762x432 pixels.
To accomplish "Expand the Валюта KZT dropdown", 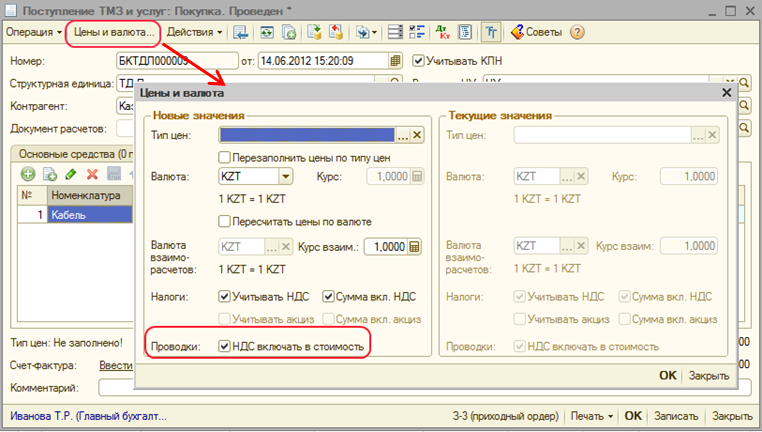I will point(285,176).
